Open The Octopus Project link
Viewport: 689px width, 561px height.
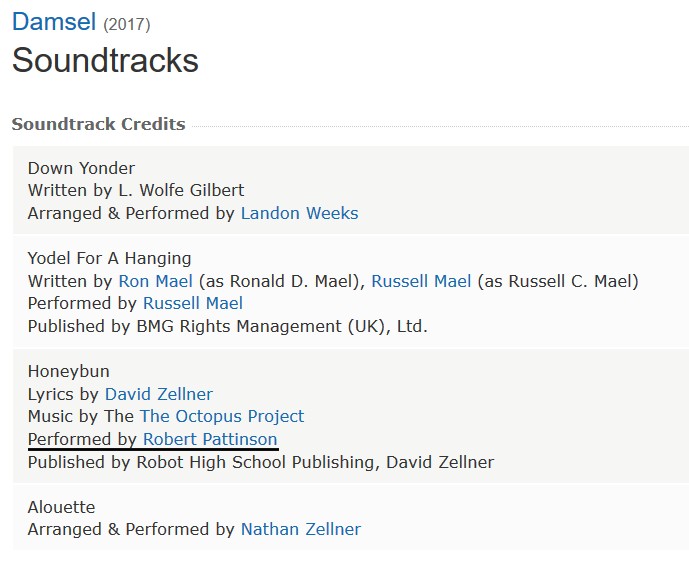point(222,416)
